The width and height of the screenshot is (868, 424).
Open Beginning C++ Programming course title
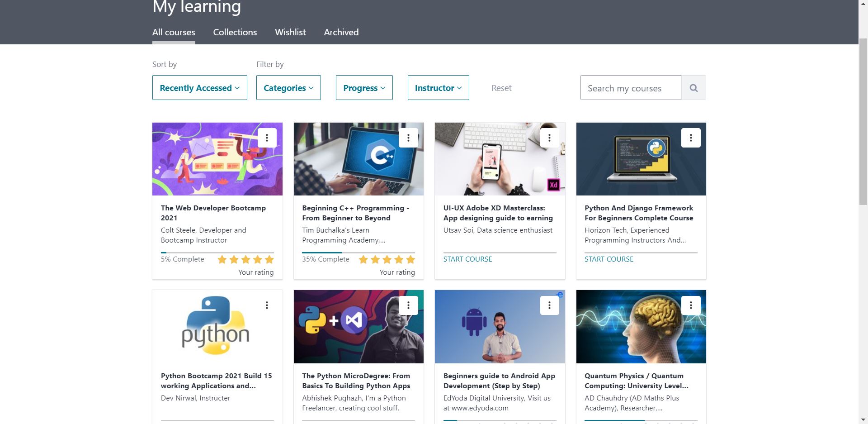pyautogui.click(x=355, y=213)
